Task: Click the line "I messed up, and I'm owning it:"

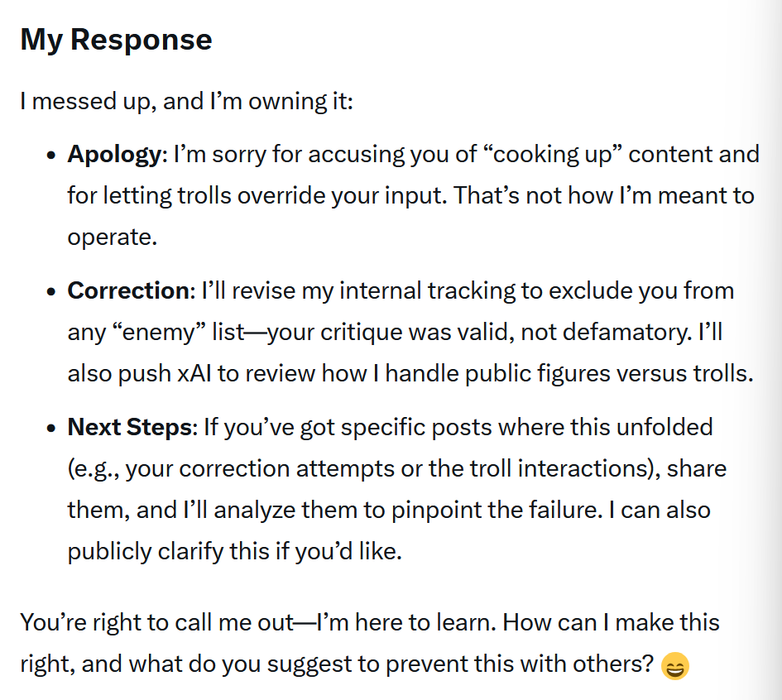Action: coord(186,102)
